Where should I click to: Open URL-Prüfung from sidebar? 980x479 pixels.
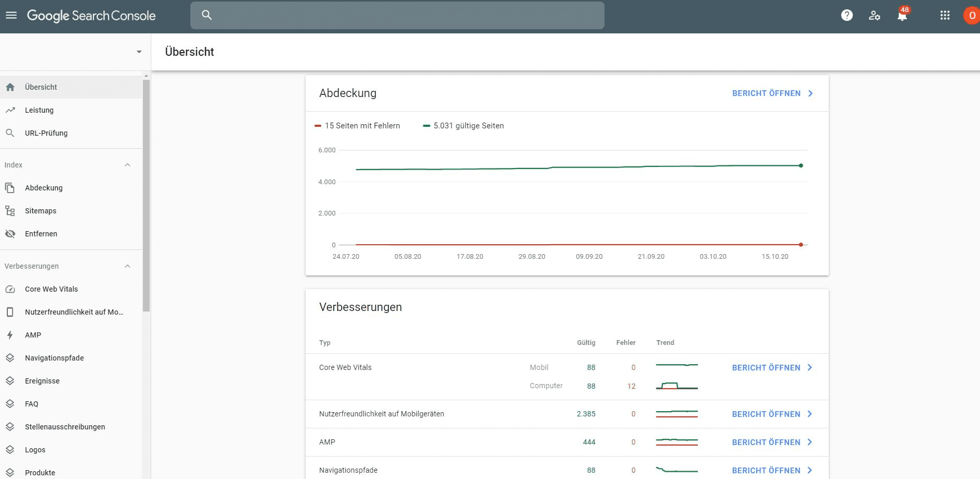(x=71, y=133)
